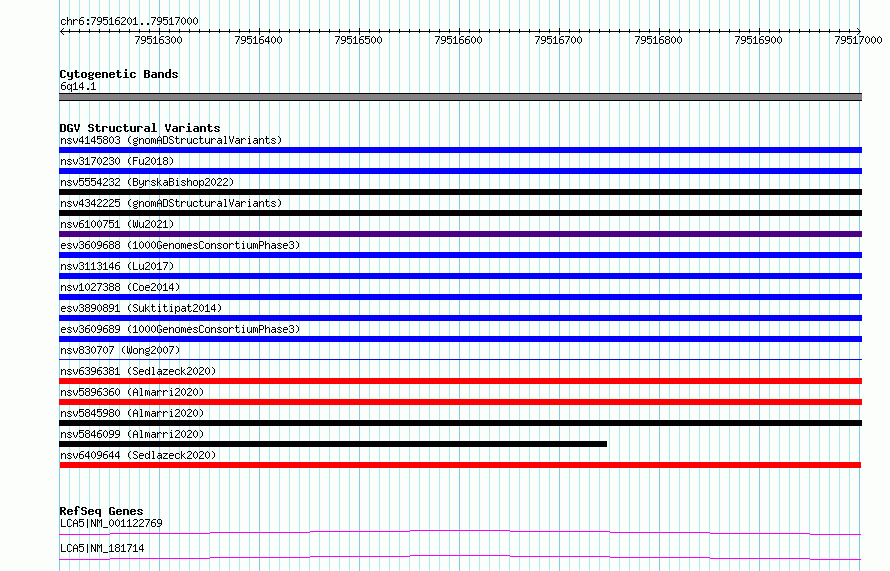Click ruler position 79516400
The image size is (890, 571).
click(x=259, y=40)
